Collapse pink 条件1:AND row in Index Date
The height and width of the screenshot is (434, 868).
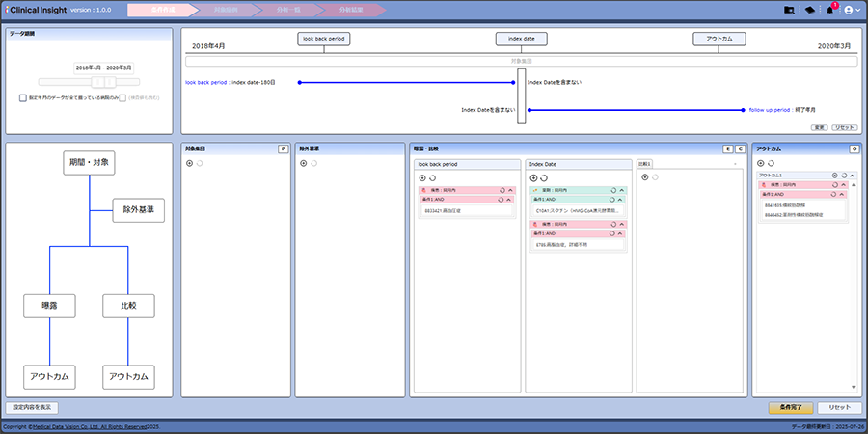(622, 233)
